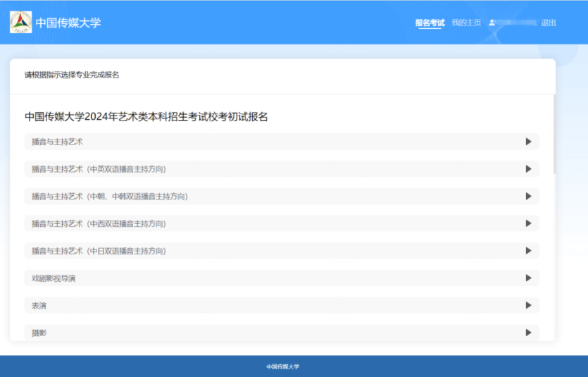Select 表演 major text
The image size is (588, 377).
pos(39,306)
